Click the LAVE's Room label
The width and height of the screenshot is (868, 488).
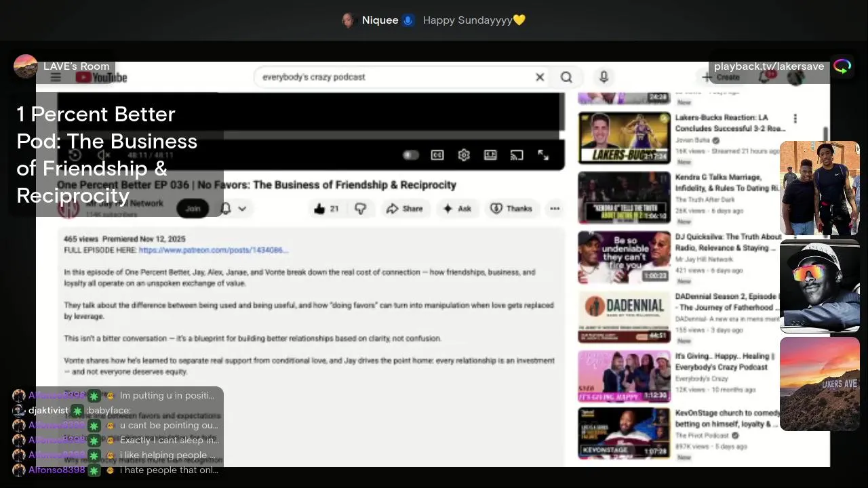76,66
